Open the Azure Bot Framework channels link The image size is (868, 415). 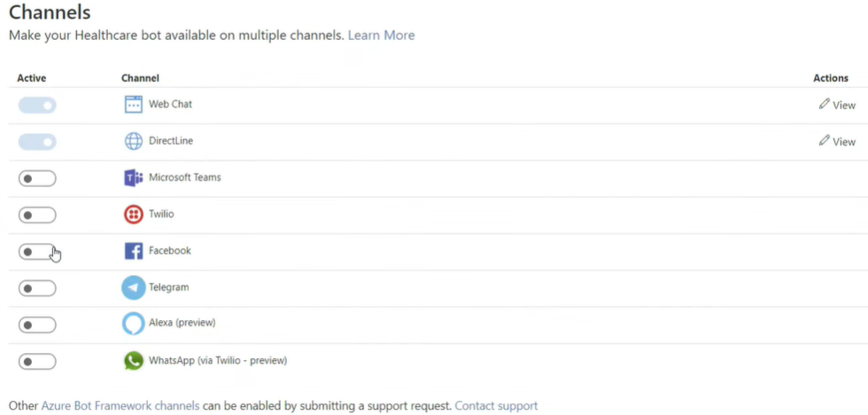120,405
